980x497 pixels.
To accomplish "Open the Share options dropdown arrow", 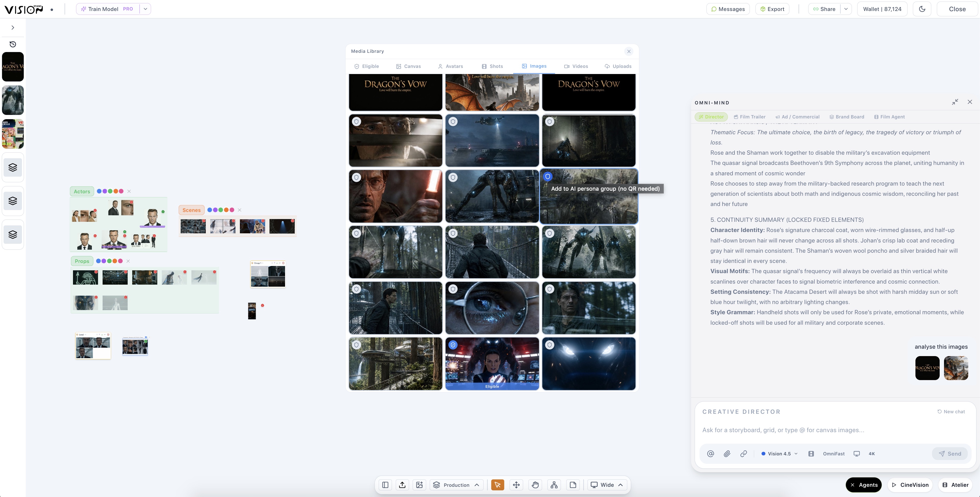I will (846, 9).
